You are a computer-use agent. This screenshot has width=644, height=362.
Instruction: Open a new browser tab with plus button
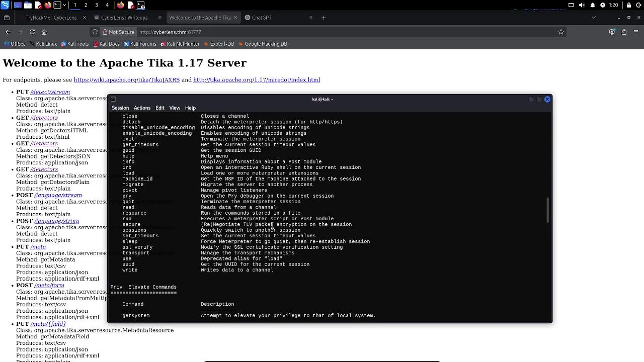(324, 18)
